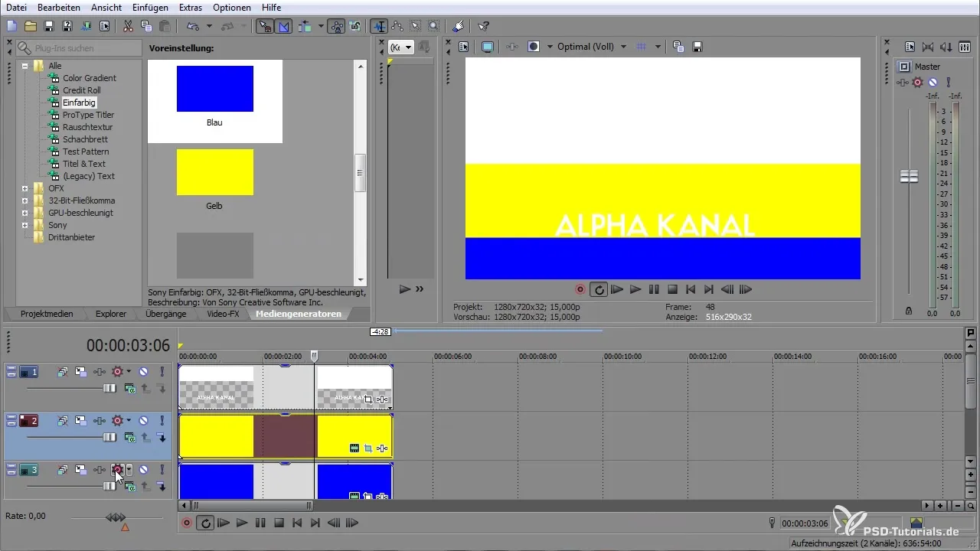Image resolution: width=980 pixels, height=551 pixels.
Task: Solo video track 1
Action: coord(162,372)
